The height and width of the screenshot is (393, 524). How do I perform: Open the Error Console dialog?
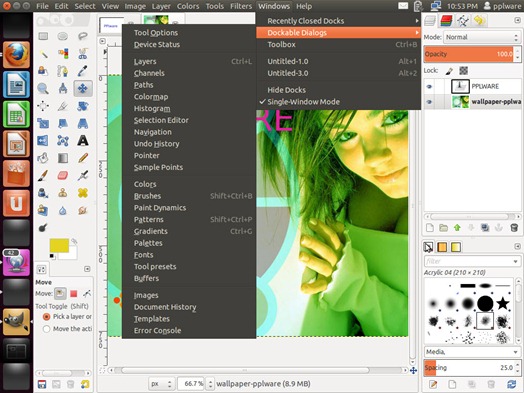[189, 331]
